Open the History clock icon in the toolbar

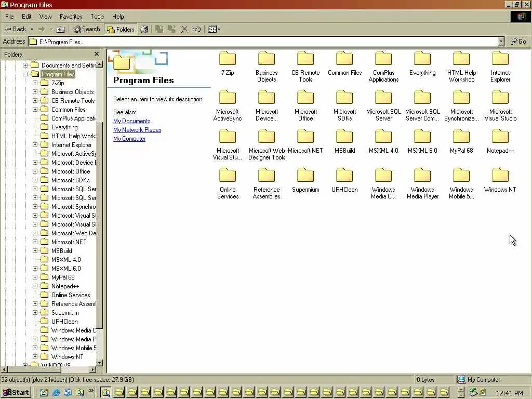click(144, 29)
